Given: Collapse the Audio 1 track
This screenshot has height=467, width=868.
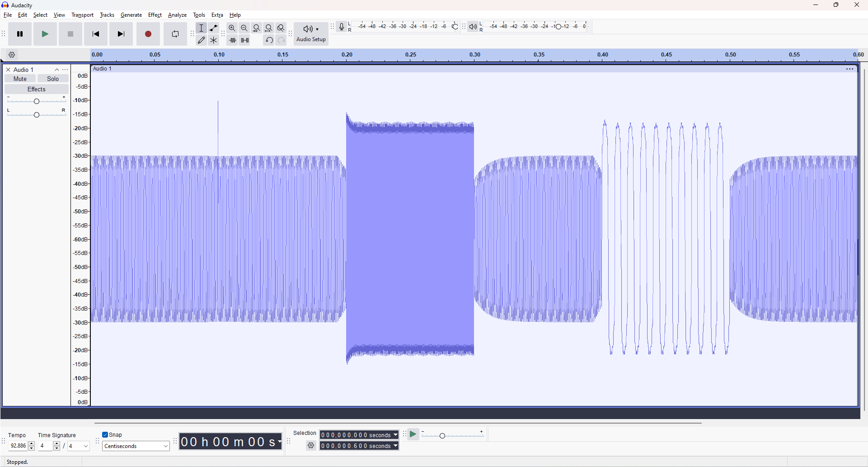Looking at the screenshot, I should (x=56, y=69).
